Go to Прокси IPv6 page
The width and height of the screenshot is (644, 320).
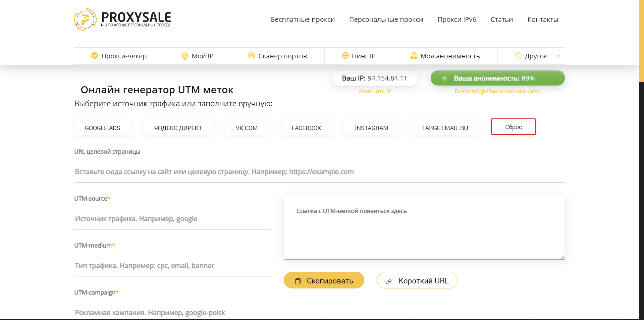tap(457, 19)
